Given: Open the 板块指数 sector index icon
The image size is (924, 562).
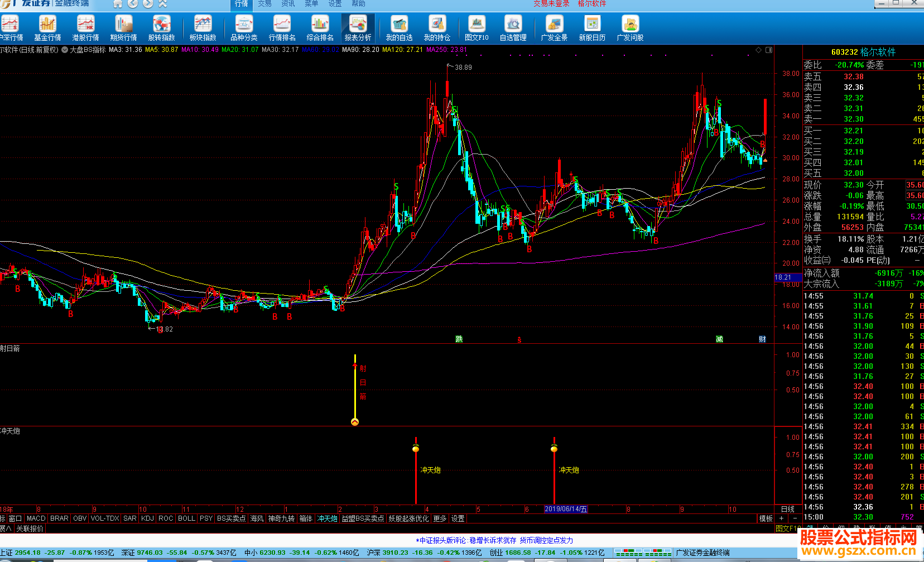Looking at the screenshot, I should point(203,28).
